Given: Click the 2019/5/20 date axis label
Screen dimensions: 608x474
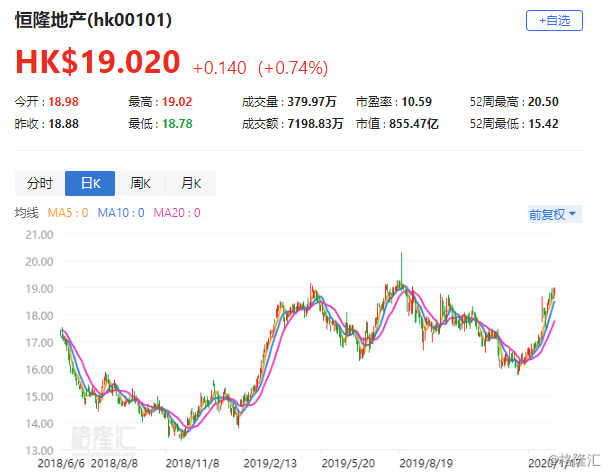Looking at the screenshot, I should 348,463.
